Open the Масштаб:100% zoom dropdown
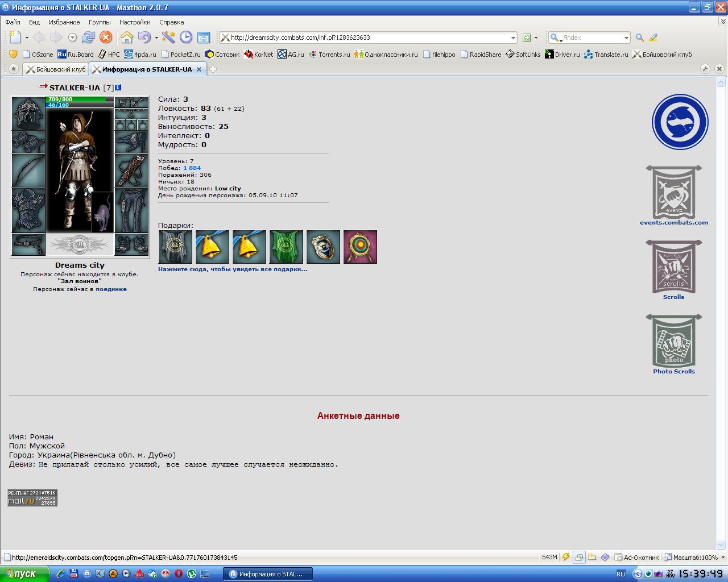The height and width of the screenshot is (582, 728). pos(695,558)
